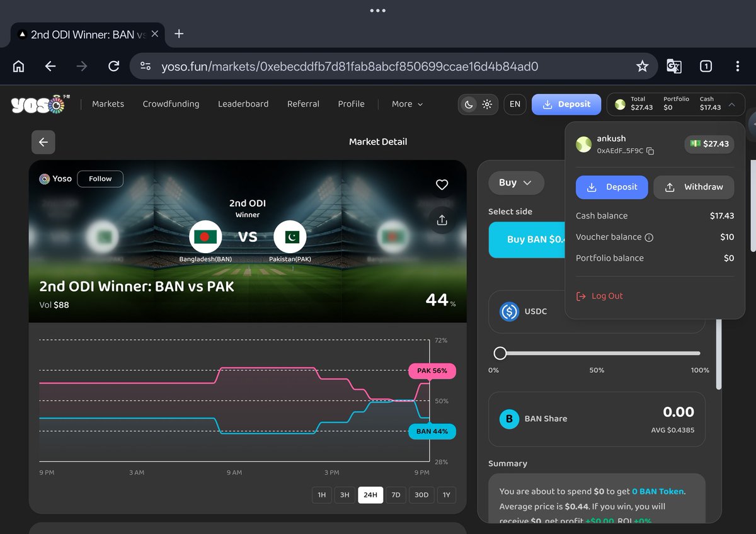The image size is (756, 534).
Task: Click the Withdraw button
Action: pos(694,187)
